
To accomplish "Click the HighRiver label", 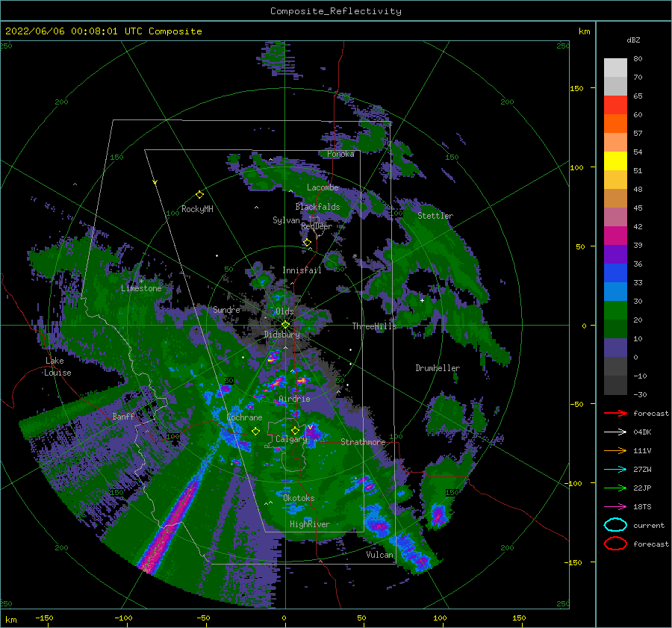I will (310, 524).
